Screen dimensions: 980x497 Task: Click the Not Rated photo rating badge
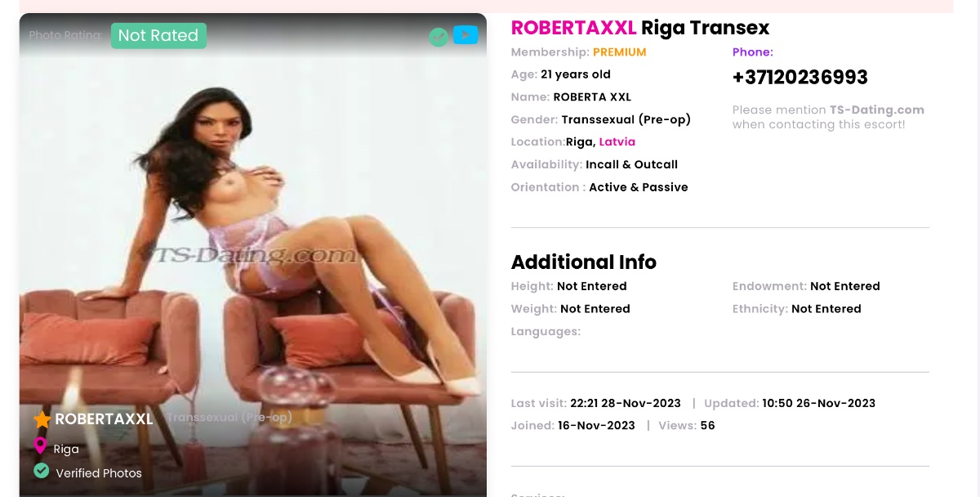[158, 35]
